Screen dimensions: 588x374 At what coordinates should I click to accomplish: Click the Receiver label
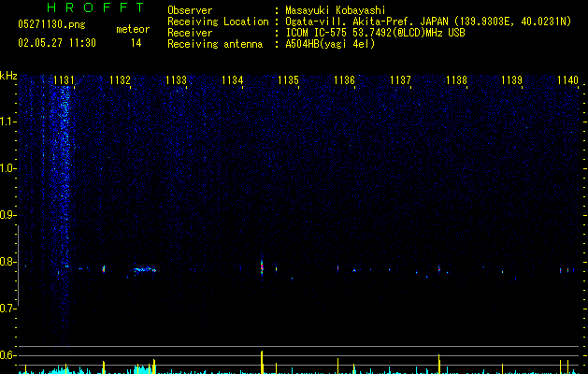(190, 33)
